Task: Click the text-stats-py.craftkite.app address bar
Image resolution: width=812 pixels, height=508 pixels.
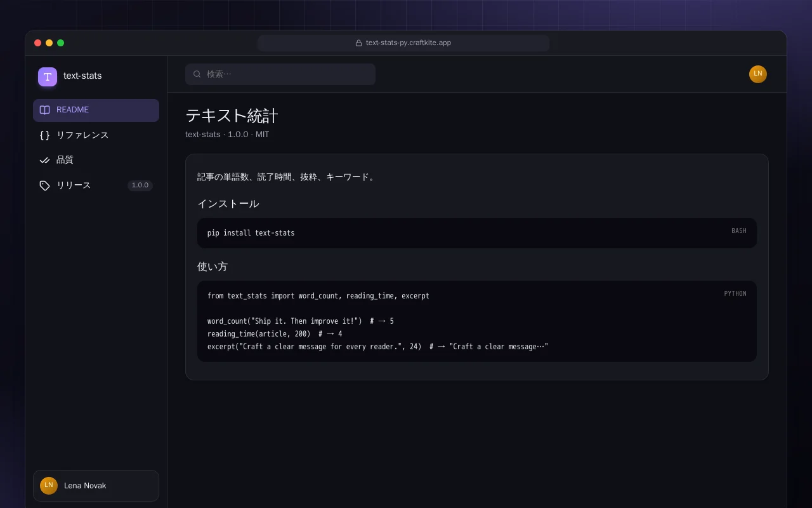Action: 403,43
